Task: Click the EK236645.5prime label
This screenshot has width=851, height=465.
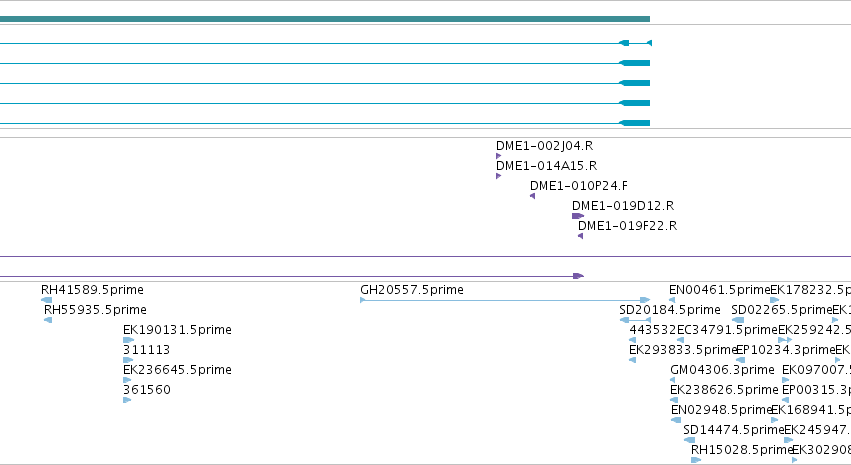Action: click(177, 370)
